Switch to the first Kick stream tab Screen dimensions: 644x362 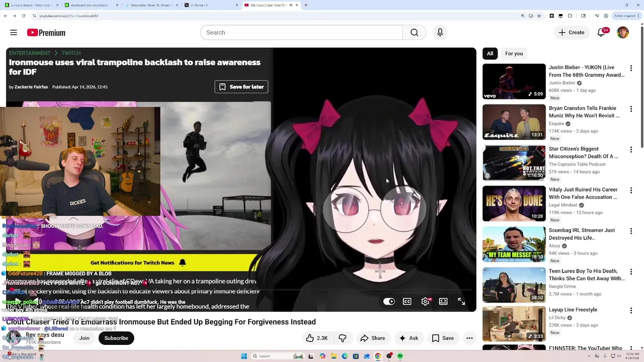30,5
